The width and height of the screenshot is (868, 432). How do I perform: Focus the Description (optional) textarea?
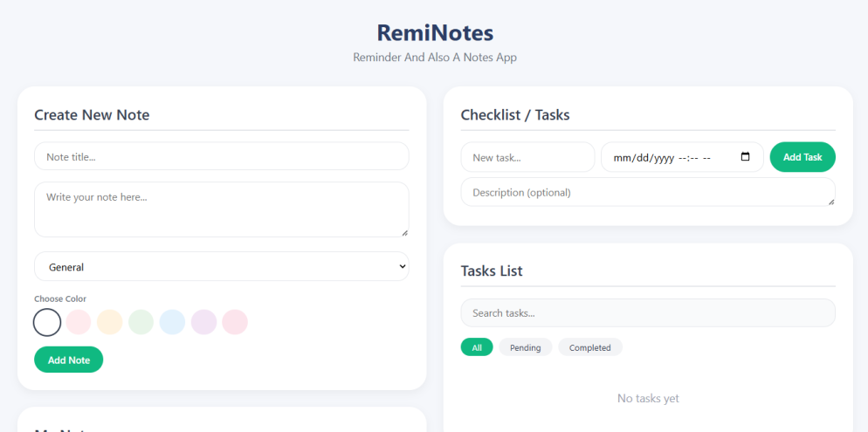tap(648, 193)
